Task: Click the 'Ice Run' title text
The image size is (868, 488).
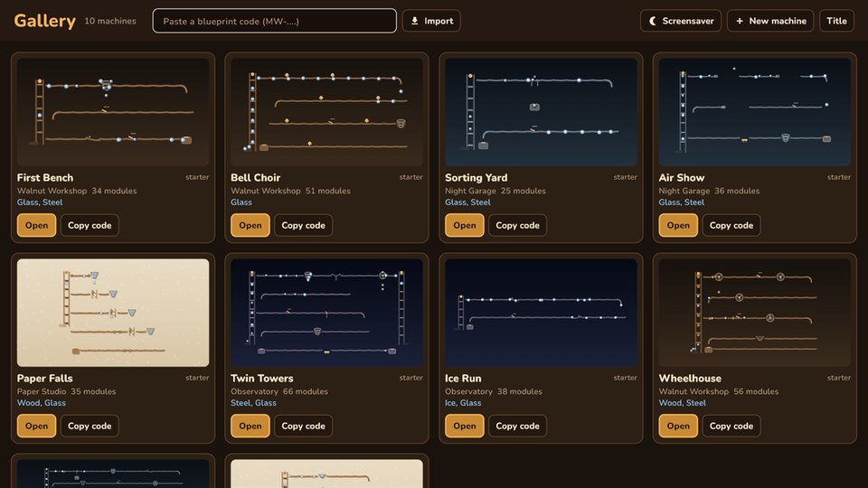Action: 463,379
